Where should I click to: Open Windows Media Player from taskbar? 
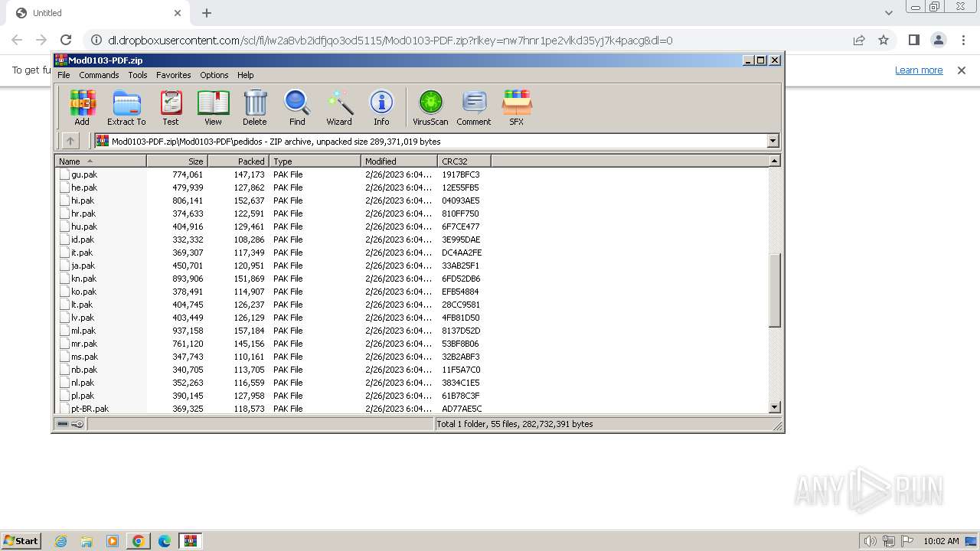[x=113, y=541]
